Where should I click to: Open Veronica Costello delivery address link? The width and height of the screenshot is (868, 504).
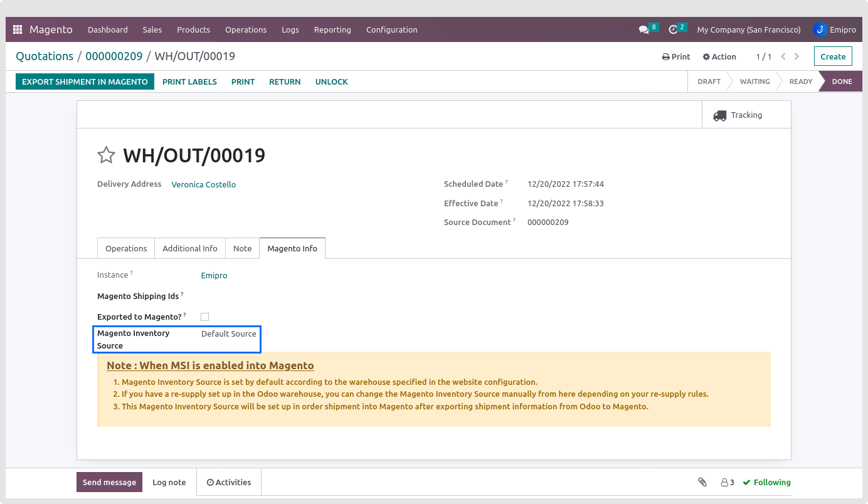click(204, 184)
